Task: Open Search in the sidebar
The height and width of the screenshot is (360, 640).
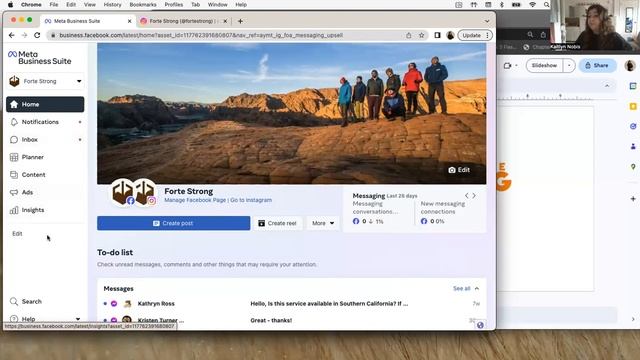Action: pos(31,302)
